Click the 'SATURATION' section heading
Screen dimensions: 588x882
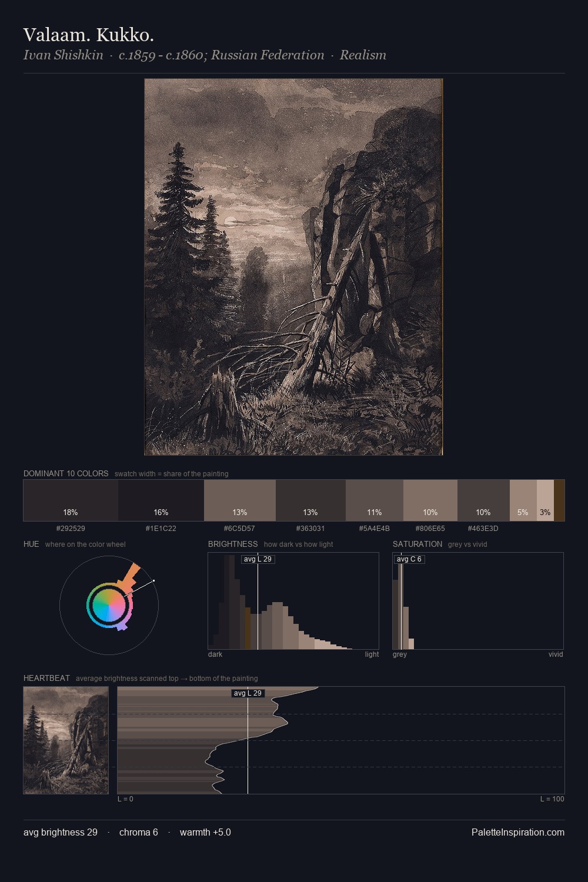pos(417,544)
